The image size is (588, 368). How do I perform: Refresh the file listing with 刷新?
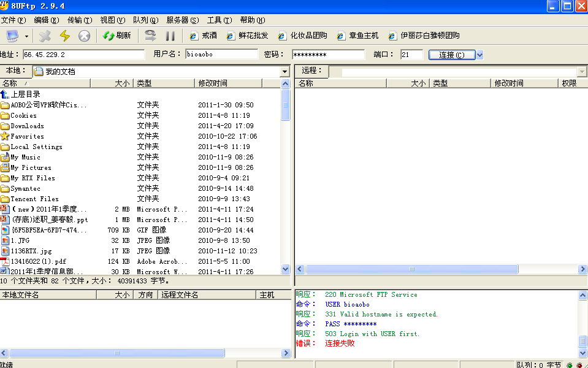point(117,36)
